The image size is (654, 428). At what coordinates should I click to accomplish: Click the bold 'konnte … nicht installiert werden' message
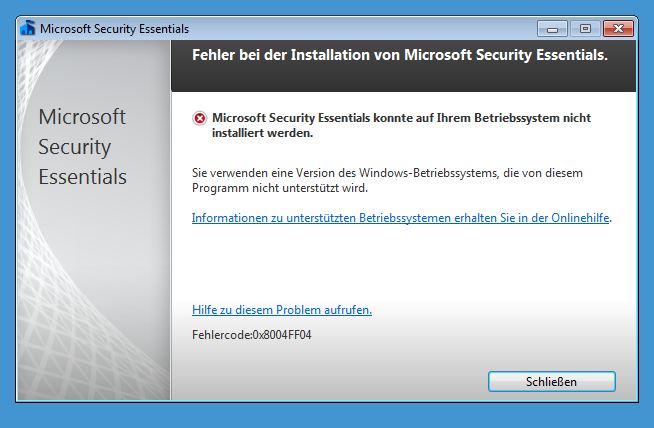(400, 125)
